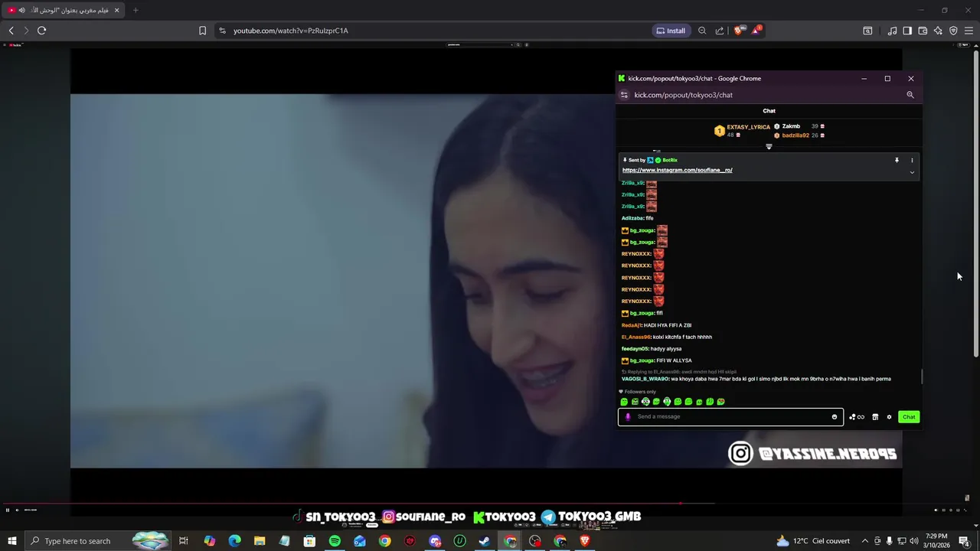Click Kick chat site settings icon
Screen dimensions: 980x551
[x=624, y=95]
